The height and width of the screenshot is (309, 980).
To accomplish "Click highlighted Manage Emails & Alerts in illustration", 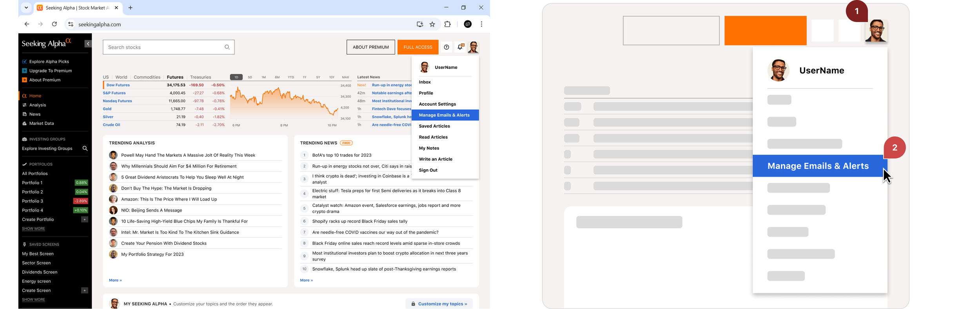I will pos(820,166).
